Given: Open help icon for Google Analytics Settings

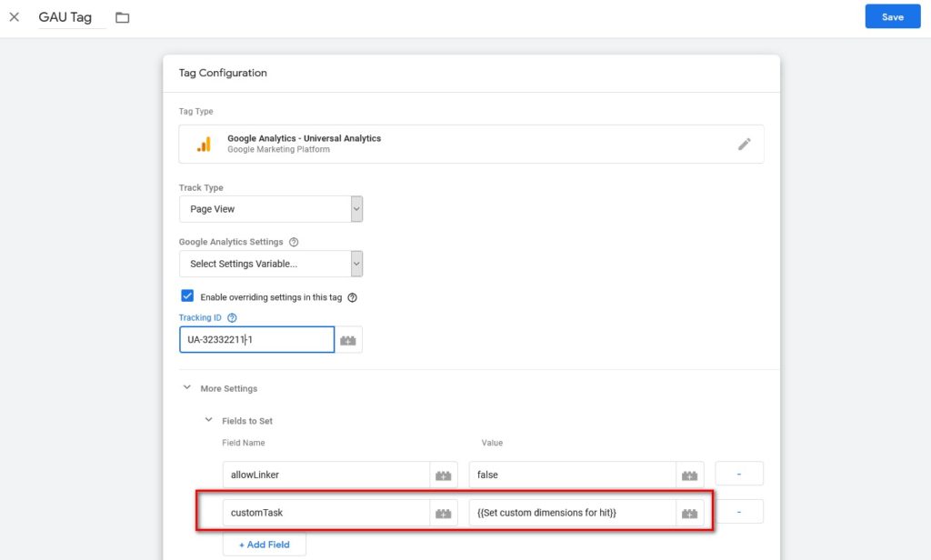Looking at the screenshot, I should pos(293,243).
